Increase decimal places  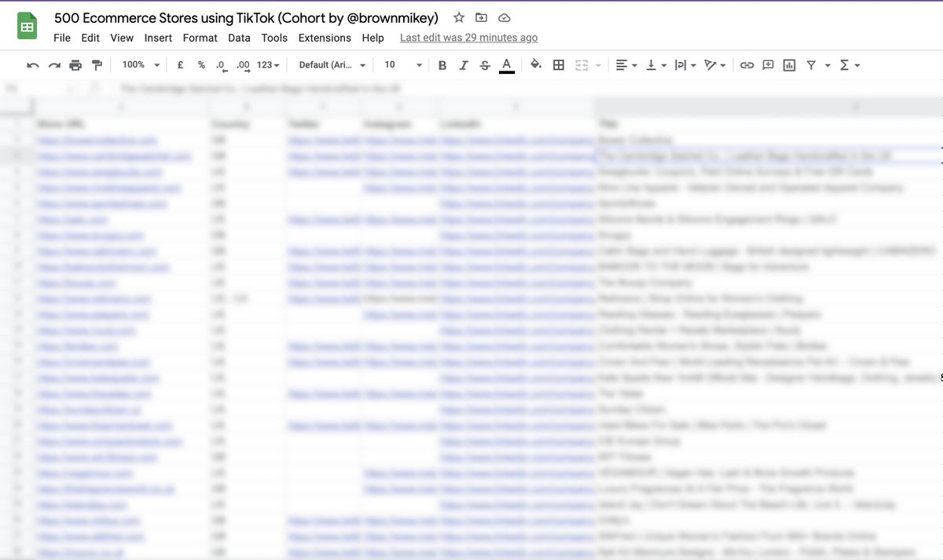243,65
